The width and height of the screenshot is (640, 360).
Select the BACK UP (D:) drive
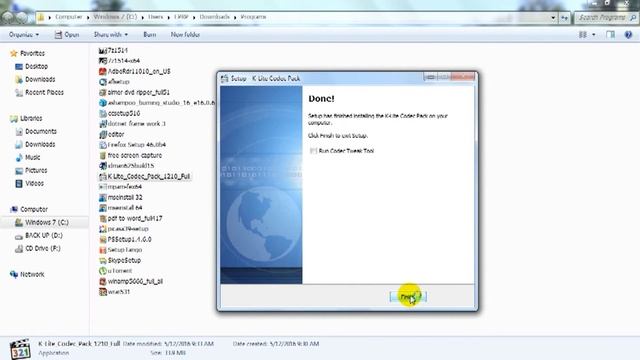[x=44, y=236]
